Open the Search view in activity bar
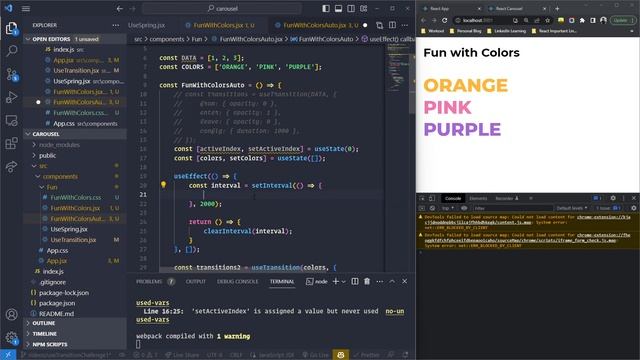640x360 pixels. (x=11, y=51)
